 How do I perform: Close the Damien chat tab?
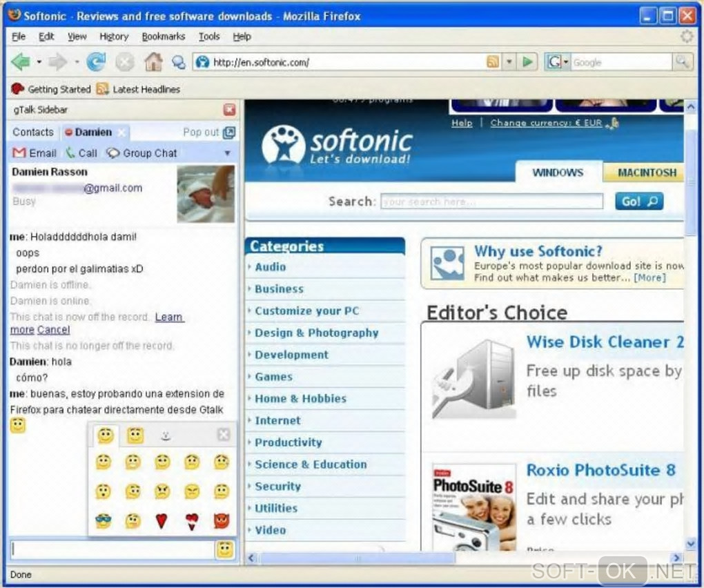[121, 133]
